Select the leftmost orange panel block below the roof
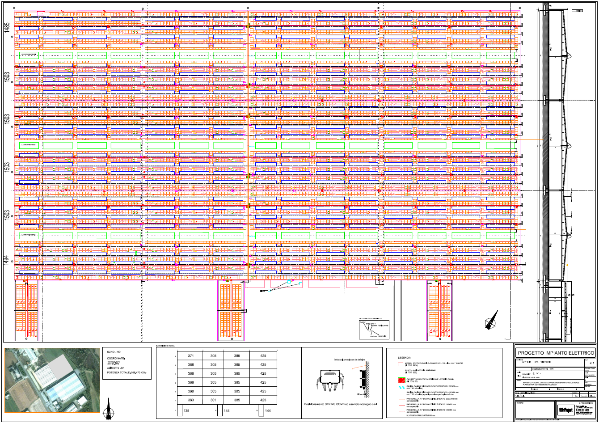The image size is (599, 423). (x=27, y=310)
